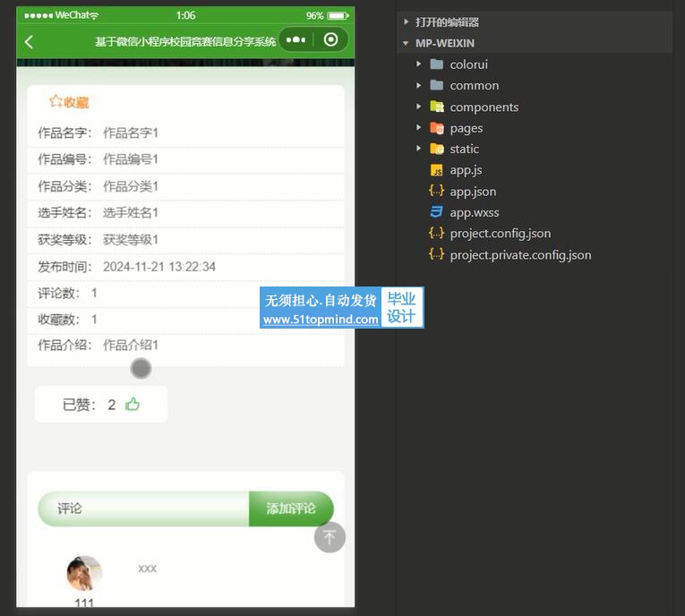The width and height of the screenshot is (685, 616).
Task: Open the pages folder
Action: coord(466,128)
